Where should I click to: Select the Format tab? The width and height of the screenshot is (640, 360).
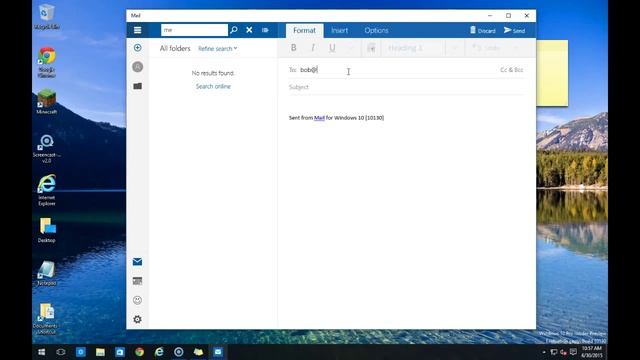click(304, 31)
